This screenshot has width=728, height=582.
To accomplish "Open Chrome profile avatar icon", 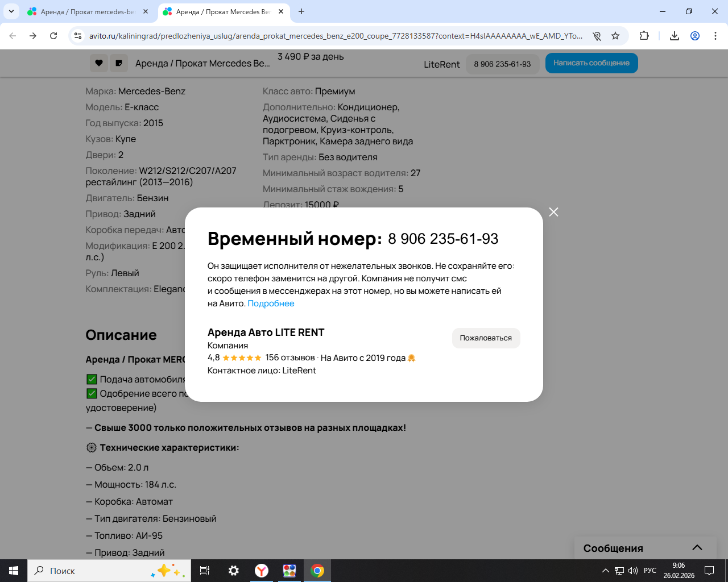I will click(x=695, y=36).
